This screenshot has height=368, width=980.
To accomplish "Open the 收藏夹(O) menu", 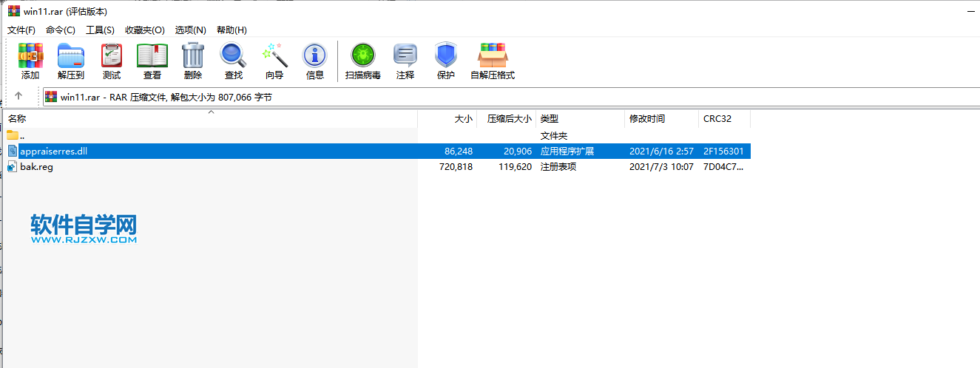I will point(145,30).
